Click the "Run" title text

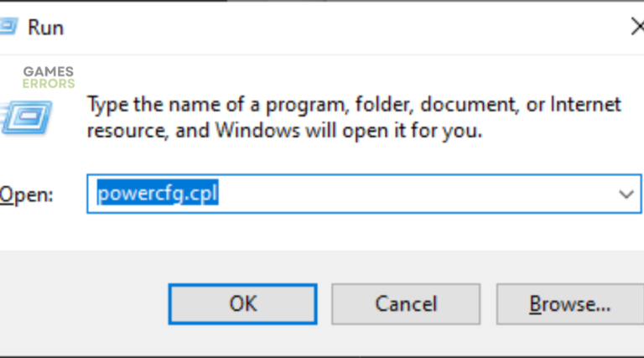(45, 28)
